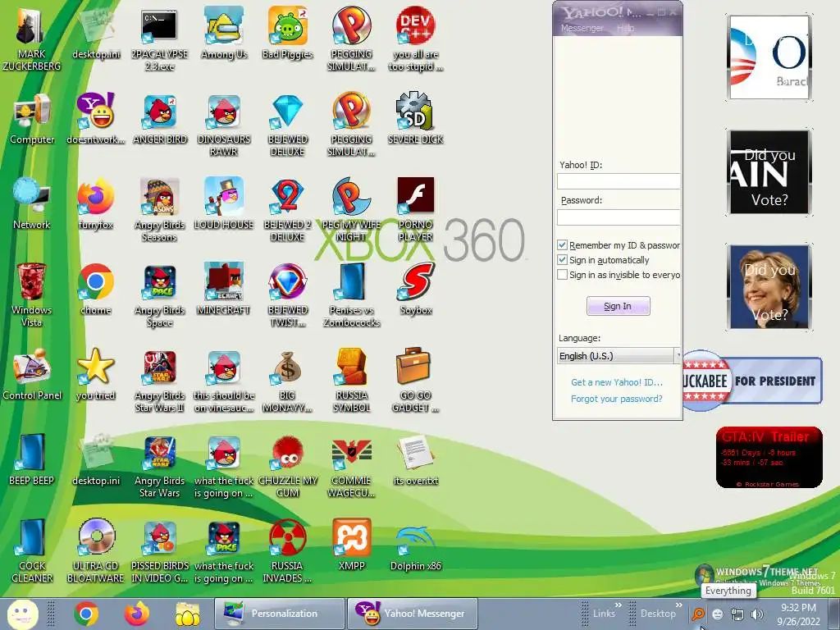Click the 2PACALYPSE 2.3.exe icon
Viewport: 840px width, 630px height.
click(x=160, y=39)
